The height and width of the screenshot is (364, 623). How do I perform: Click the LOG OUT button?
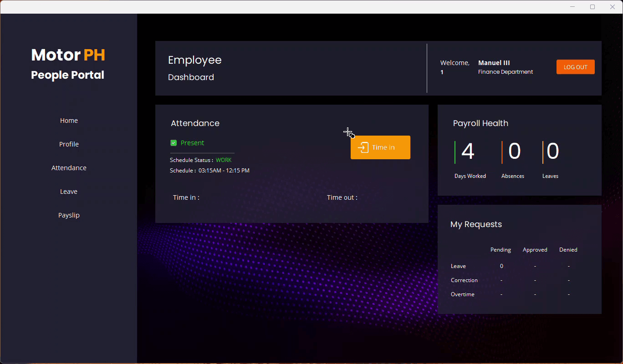[x=575, y=66]
